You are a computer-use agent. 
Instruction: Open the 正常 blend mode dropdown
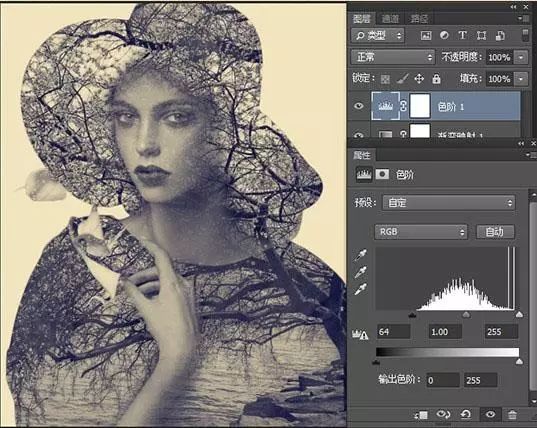pos(393,57)
